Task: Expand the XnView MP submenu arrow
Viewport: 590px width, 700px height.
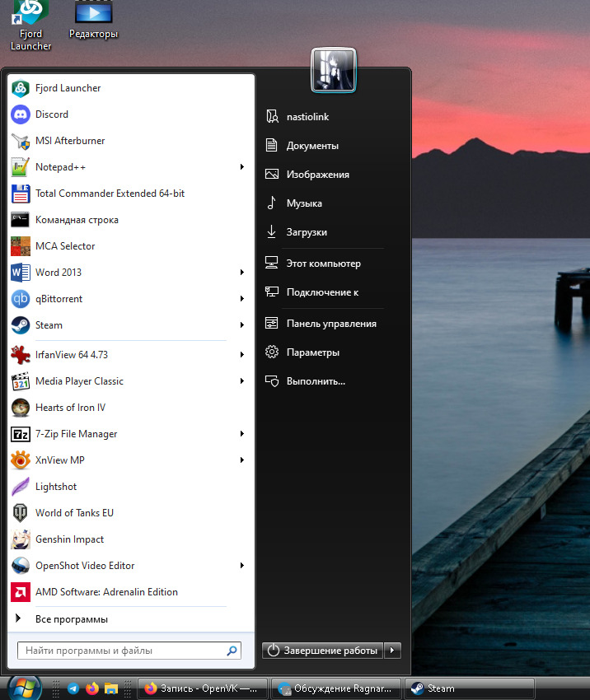Action: pos(241,460)
